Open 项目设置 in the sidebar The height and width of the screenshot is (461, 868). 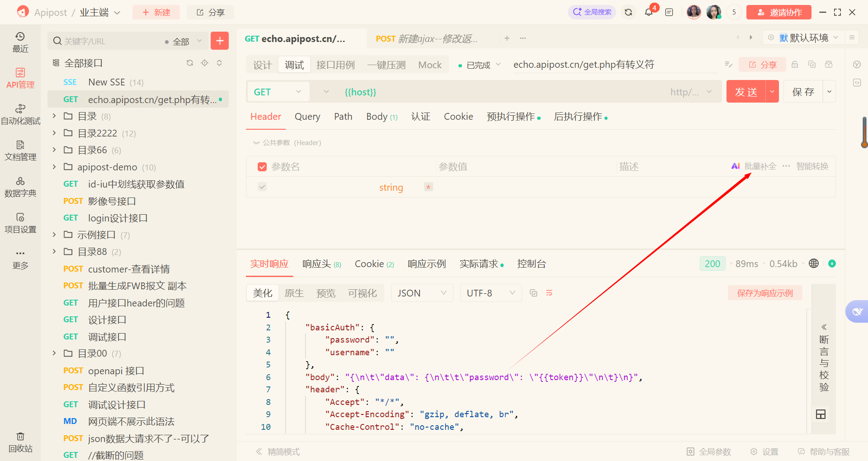(20, 223)
